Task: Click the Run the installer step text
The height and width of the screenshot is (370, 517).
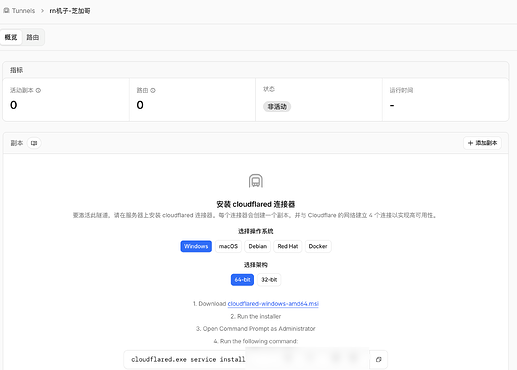Action: 256,316
